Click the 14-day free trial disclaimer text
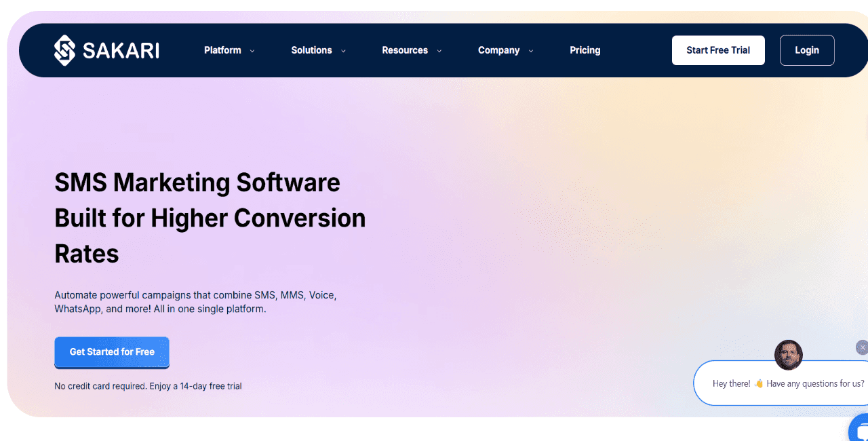This screenshot has height=441, width=868. [x=148, y=385]
